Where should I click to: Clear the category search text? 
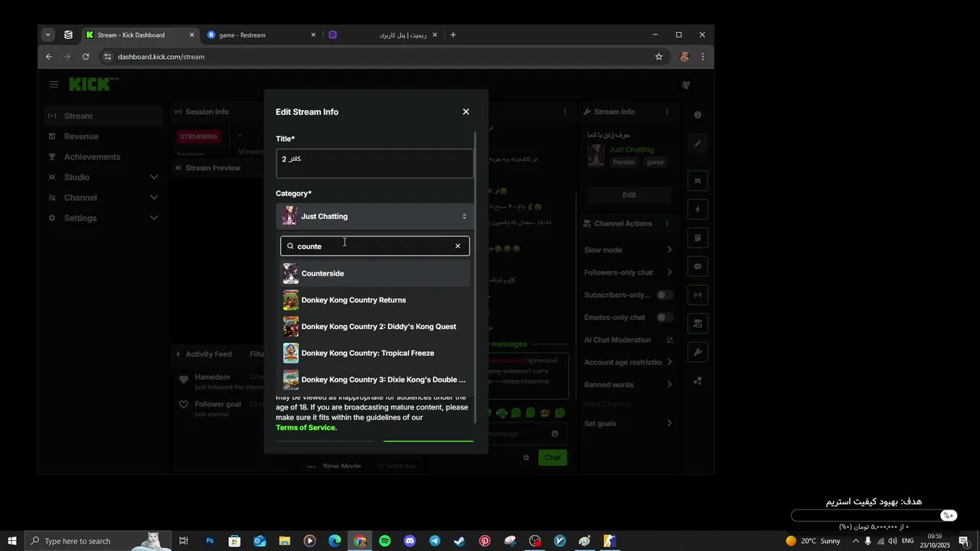(x=458, y=246)
